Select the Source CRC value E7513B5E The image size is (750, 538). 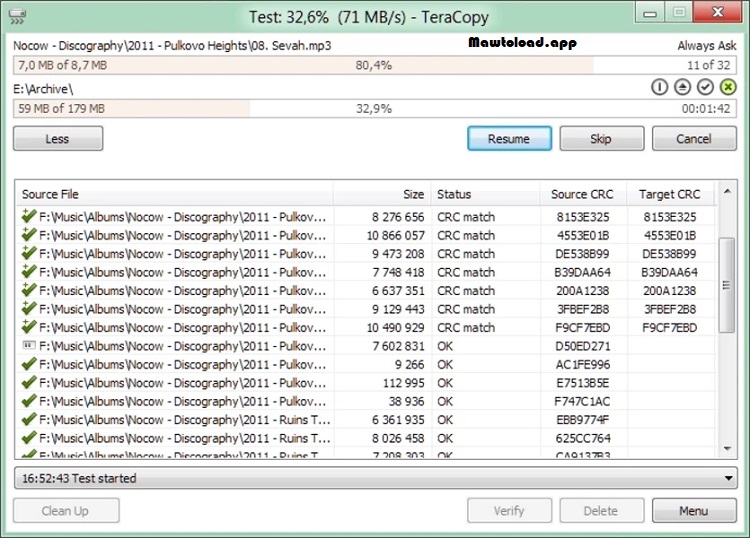pos(583,383)
